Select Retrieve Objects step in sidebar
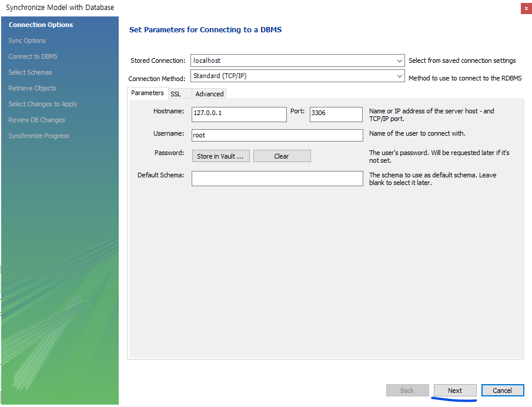This screenshot has width=532, height=407. click(x=32, y=88)
